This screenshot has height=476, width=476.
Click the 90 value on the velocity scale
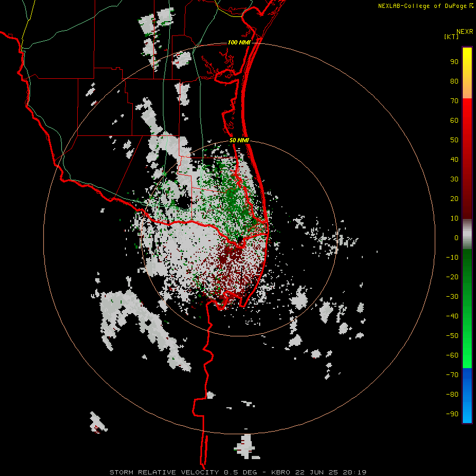click(454, 62)
